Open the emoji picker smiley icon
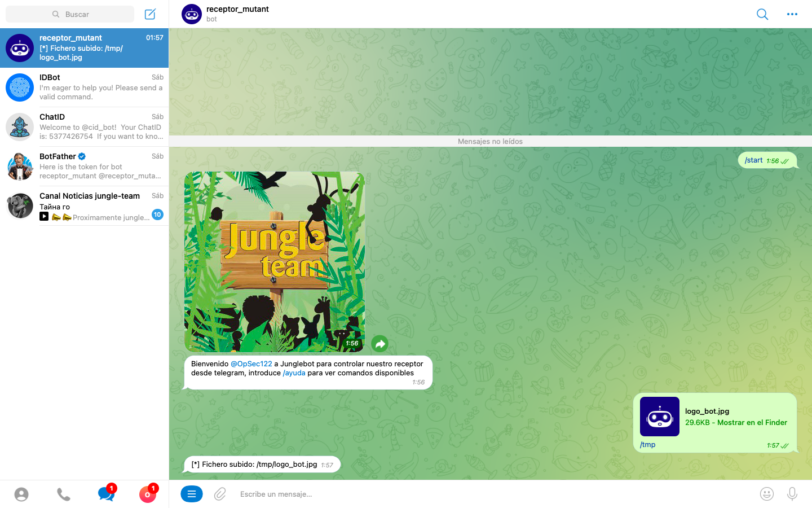This screenshot has width=812, height=508. (766, 494)
